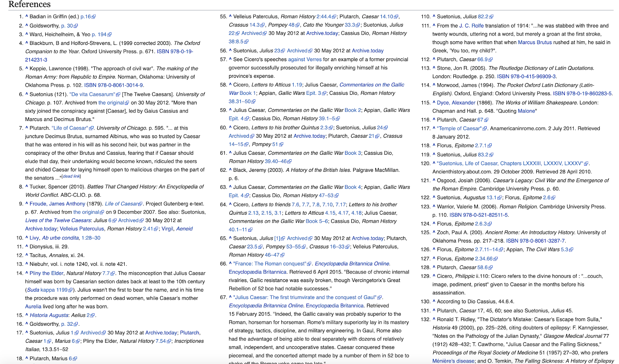
Task: Jump back from reference 1 caret
Action: click(27, 16)
